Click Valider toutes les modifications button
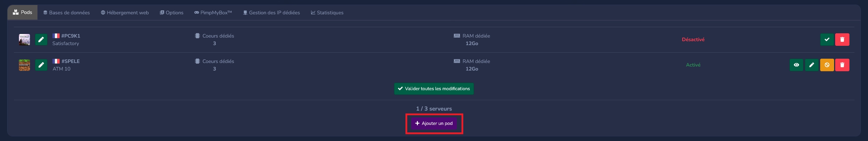Screen dimensions: 868x141 pos(434,89)
